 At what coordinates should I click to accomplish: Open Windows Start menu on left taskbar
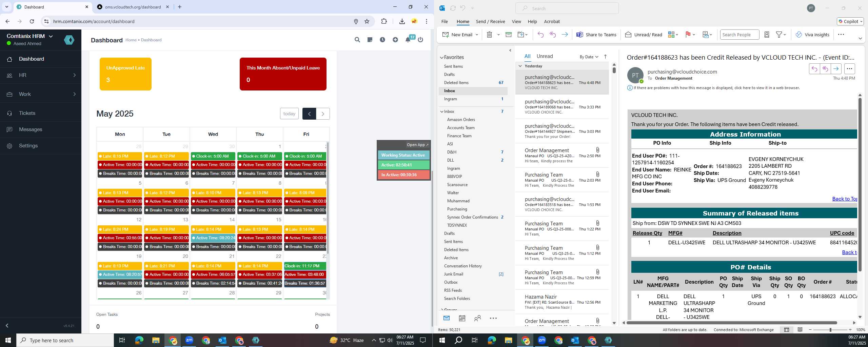8,340
